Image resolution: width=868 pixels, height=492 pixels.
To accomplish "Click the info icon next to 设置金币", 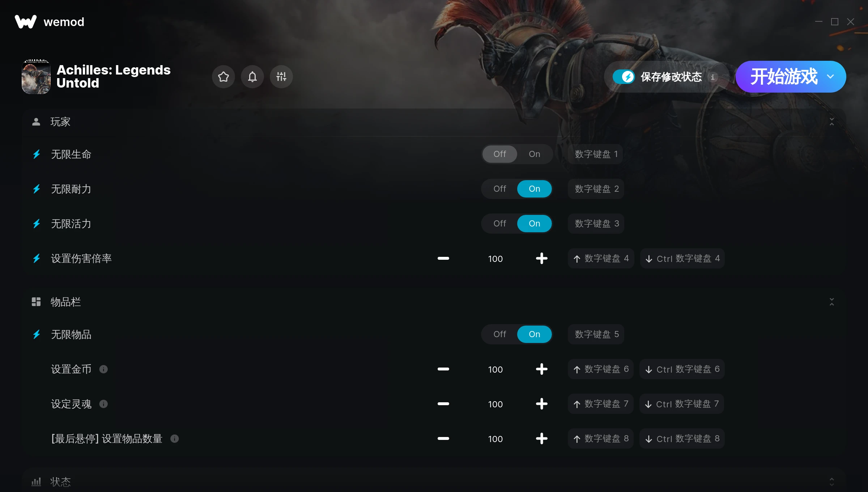I will [103, 369].
